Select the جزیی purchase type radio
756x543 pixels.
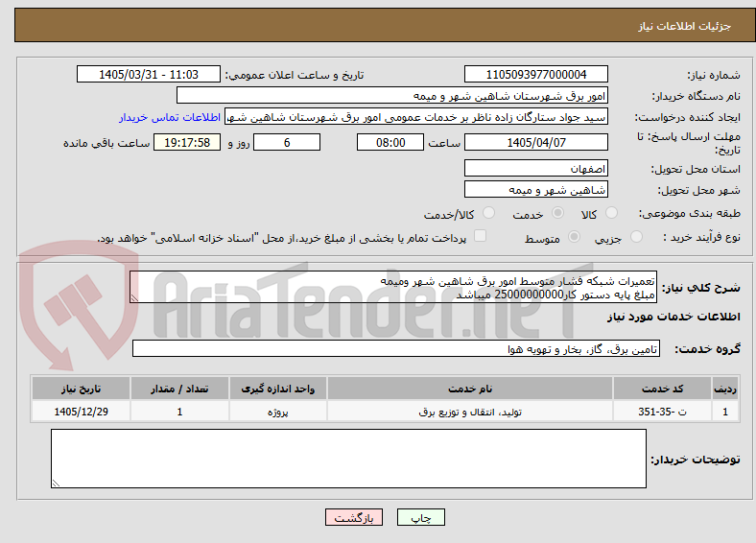click(x=636, y=236)
